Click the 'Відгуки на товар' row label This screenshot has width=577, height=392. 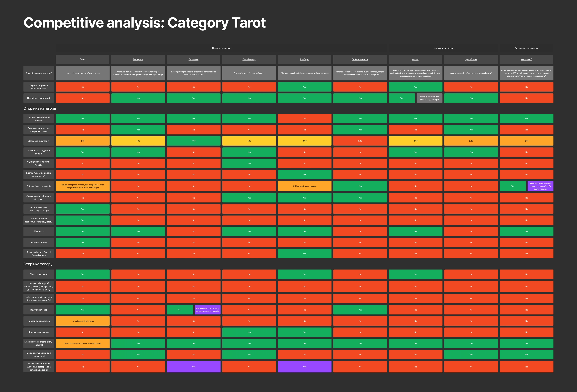coord(39,310)
